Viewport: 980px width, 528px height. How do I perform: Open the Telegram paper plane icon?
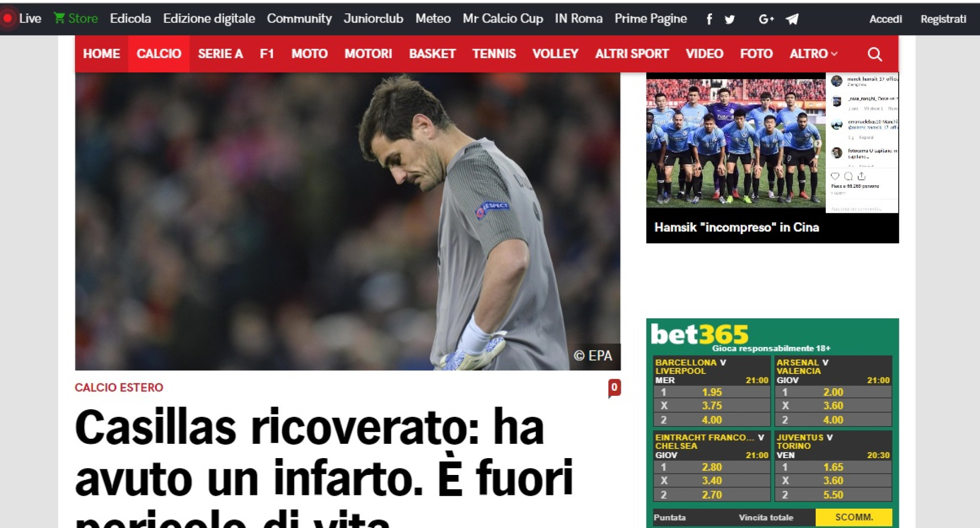click(x=792, y=19)
